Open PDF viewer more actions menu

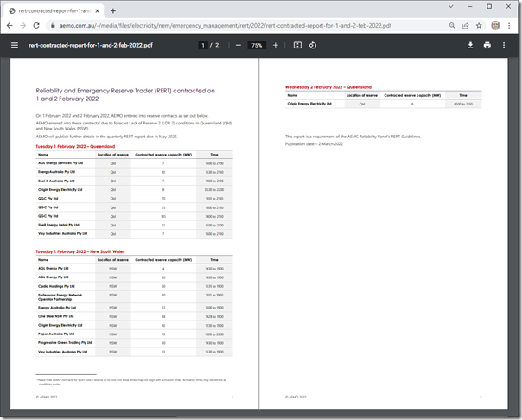click(x=504, y=45)
